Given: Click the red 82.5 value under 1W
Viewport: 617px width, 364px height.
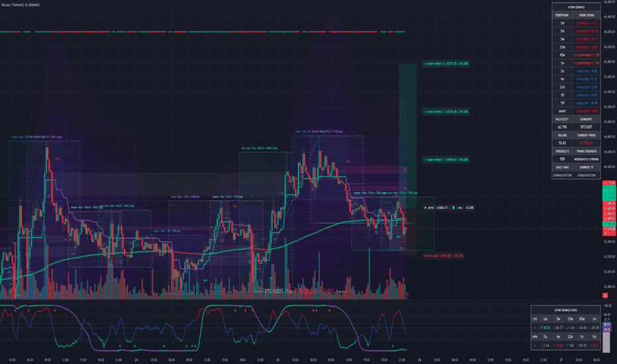Looking at the screenshot, I should pyautogui.click(x=594, y=345).
